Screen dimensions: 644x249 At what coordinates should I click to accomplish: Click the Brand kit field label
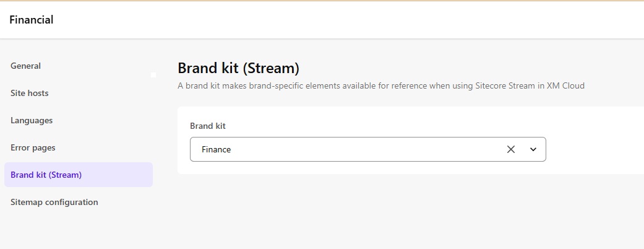click(x=208, y=126)
